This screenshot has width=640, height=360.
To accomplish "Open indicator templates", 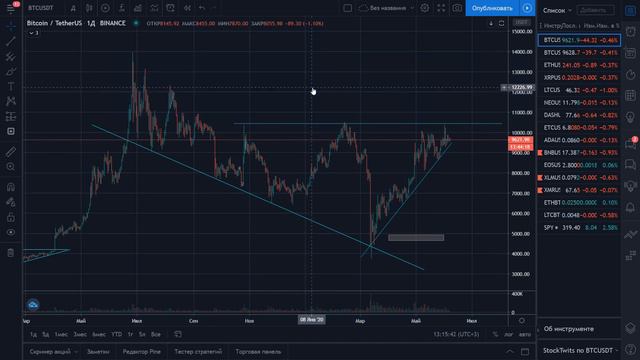I will tap(154, 8).
